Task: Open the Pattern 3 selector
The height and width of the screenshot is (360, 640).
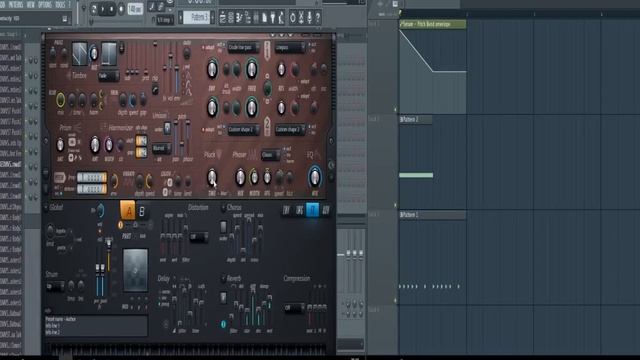Action: (x=196, y=18)
